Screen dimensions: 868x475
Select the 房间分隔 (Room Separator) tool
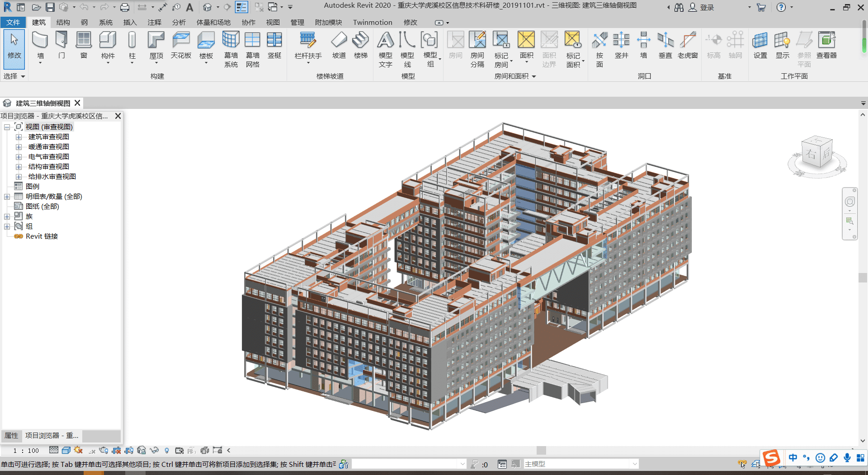[x=477, y=50]
